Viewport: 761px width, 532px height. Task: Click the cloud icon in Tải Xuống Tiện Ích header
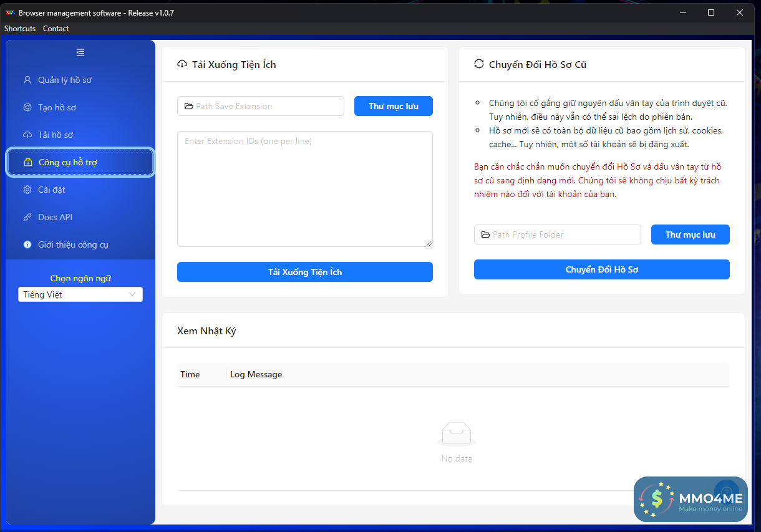[x=182, y=64]
